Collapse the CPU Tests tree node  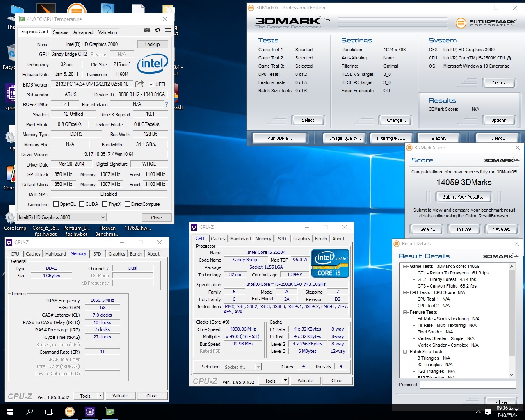click(x=405, y=292)
